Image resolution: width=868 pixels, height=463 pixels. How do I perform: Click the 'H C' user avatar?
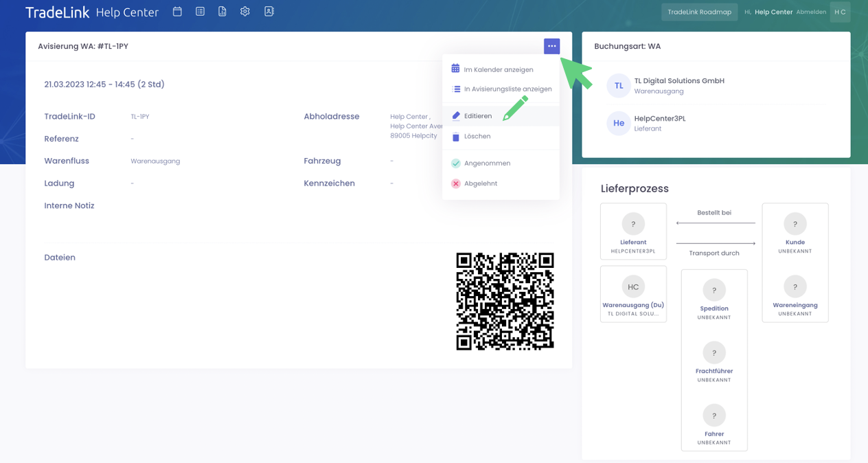[x=839, y=12]
